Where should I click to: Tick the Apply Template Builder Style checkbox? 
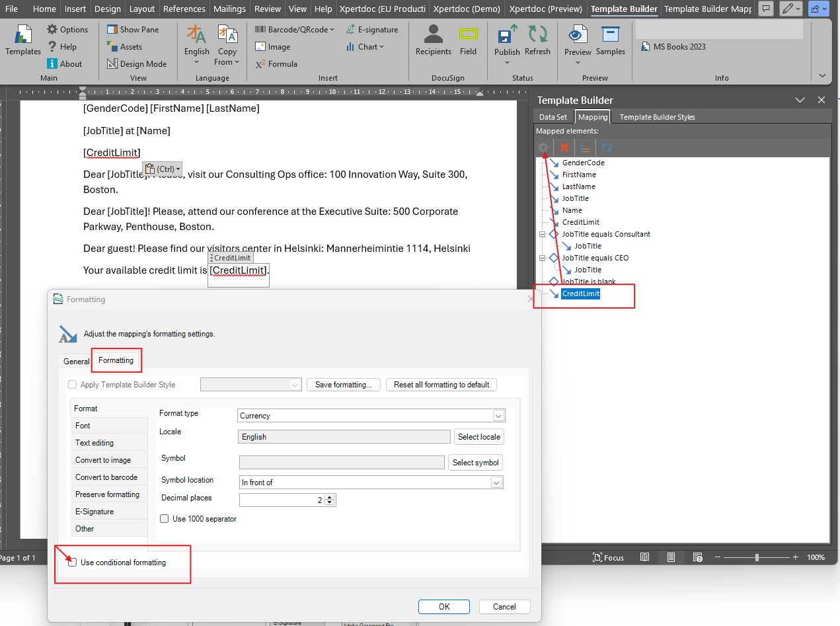tap(73, 385)
